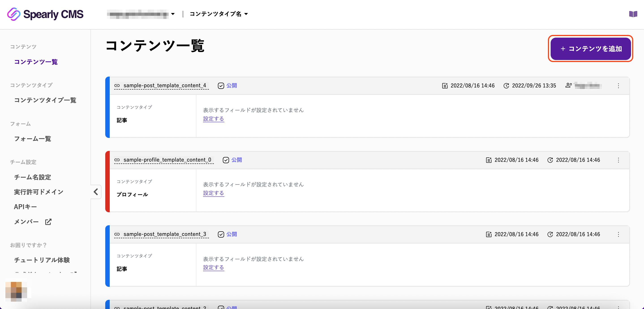Viewport: 644px width, 309px height.
Task: Select コンテンツ一覧 in sidebar
Action: pos(36,62)
